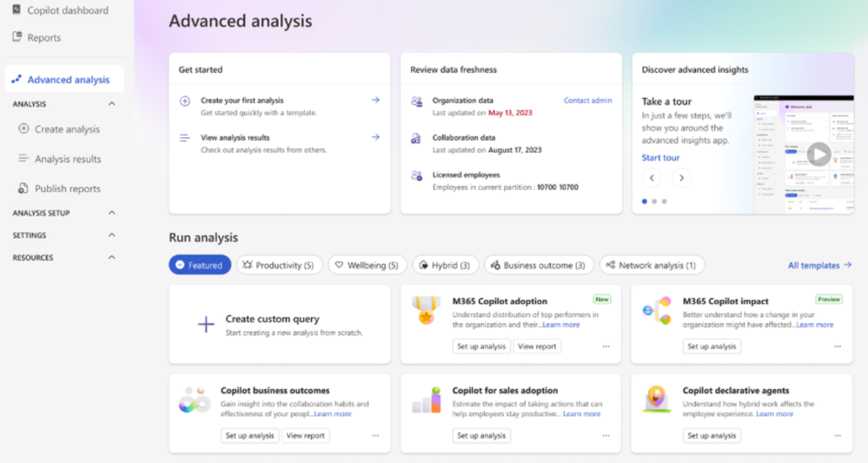The width and height of the screenshot is (868, 463).
Task: Select second carousel dot indicator
Action: [x=654, y=202]
